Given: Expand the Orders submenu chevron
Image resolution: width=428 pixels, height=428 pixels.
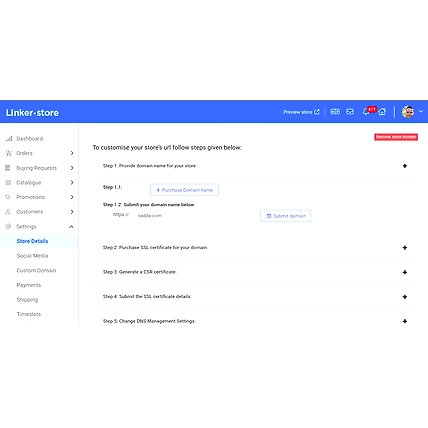Looking at the screenshot, I should point(72,153).
